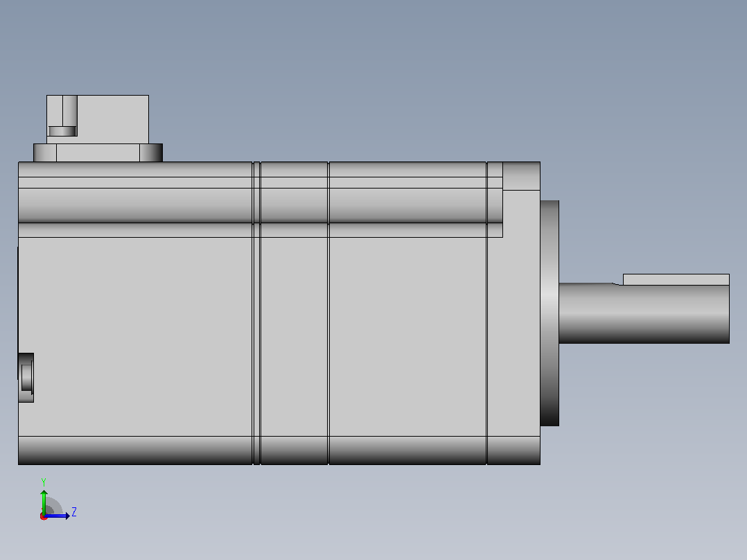Select the narrow middle segment of the motor housing
The width and height of the screenshot is (747, 560).
pos(295,313)
